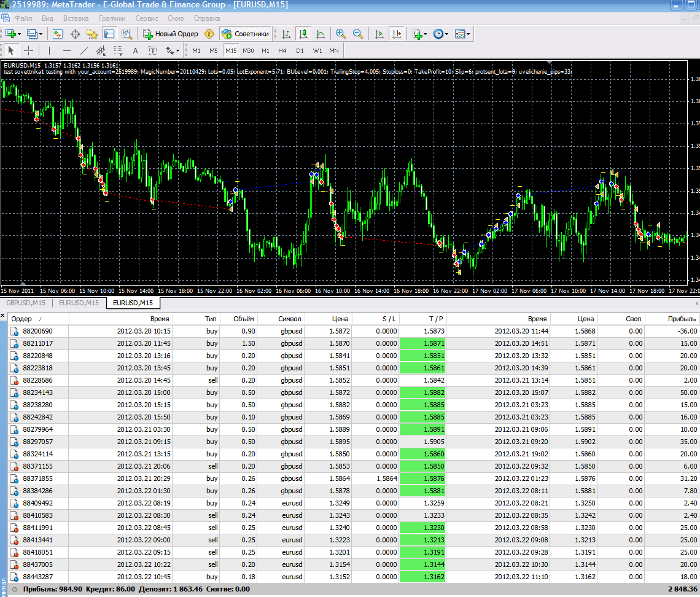700x597 pixels.
Task: Open the Файл menu
Action: pyautogui.click(x=23, y=18)
